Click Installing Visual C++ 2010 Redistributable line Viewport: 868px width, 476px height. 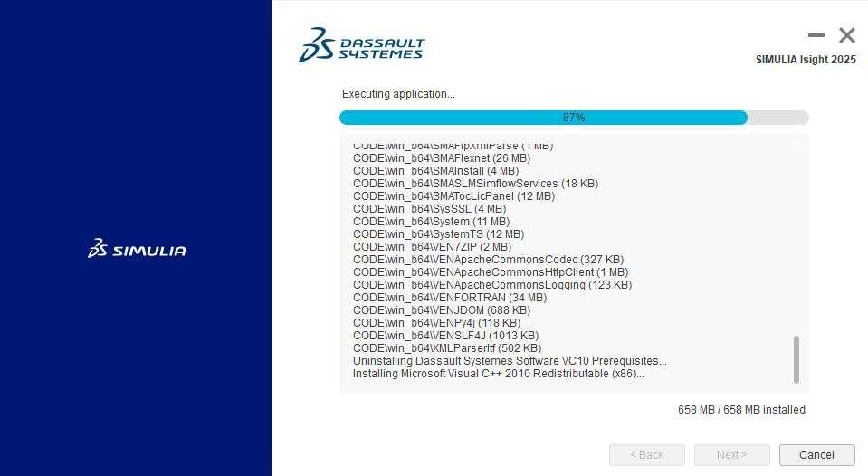tap(498, 374)
